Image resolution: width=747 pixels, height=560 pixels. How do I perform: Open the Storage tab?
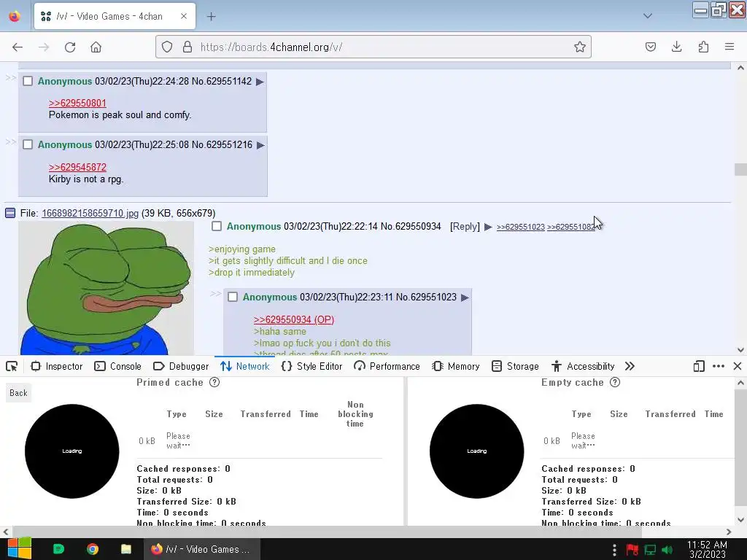pos(515,366)
